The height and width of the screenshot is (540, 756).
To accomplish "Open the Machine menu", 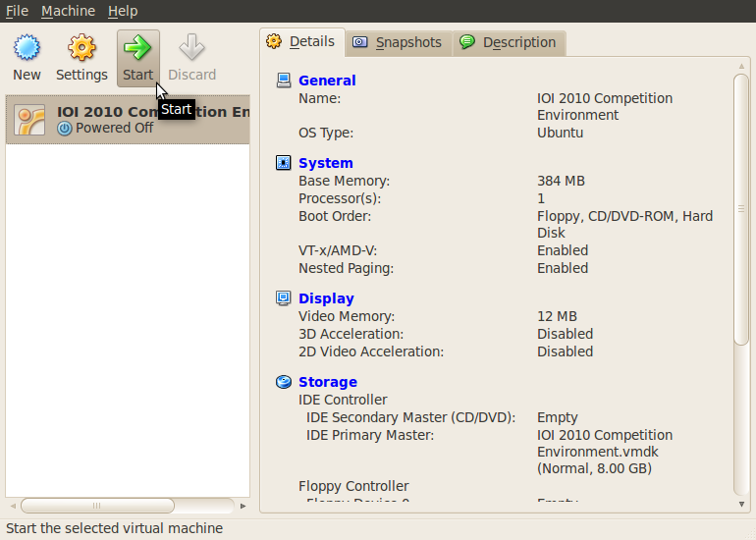I will (68, 11).
